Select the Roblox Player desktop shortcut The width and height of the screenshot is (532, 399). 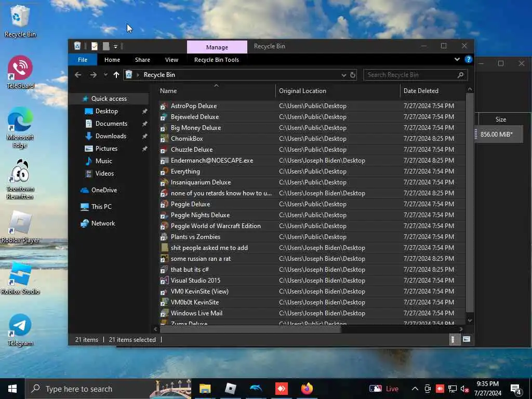[x=20, y=227]
